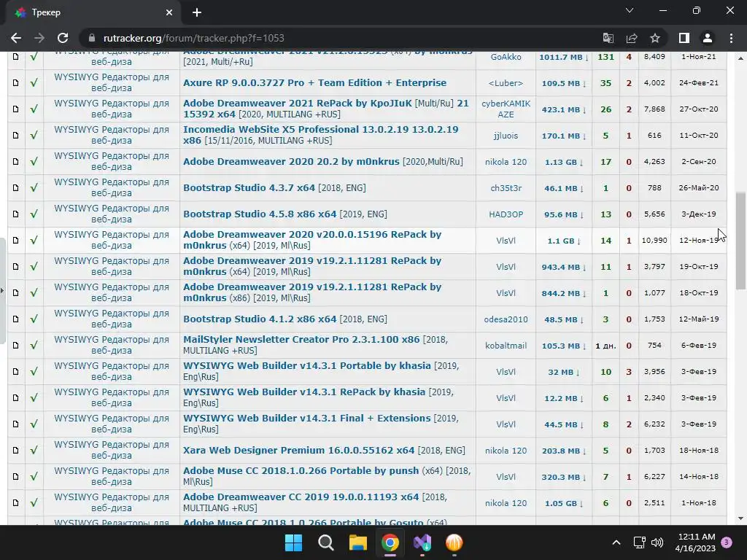Open the tab search chevron
747x560 pixels.
point(630,10)
